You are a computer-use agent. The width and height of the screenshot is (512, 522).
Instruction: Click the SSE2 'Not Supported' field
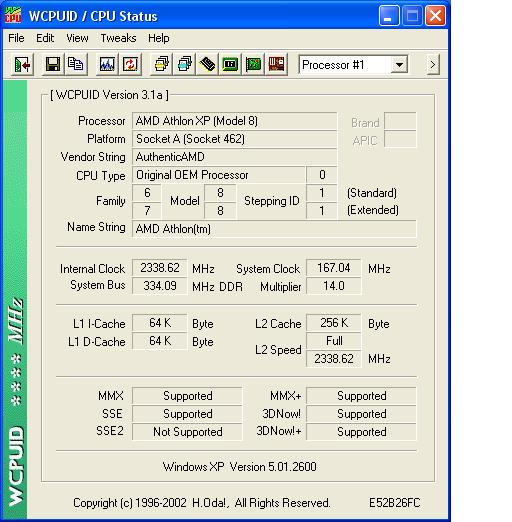click(187, 432)
